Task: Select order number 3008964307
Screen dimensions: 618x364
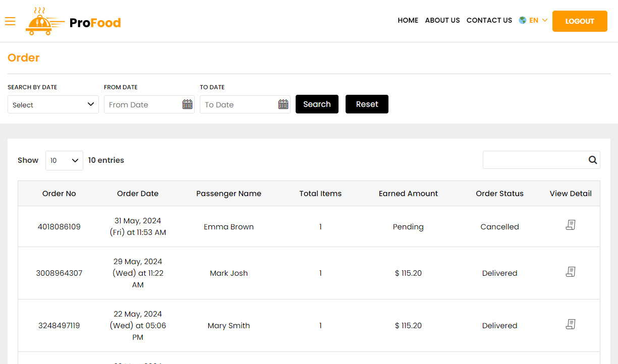Action: click(59, 273)
